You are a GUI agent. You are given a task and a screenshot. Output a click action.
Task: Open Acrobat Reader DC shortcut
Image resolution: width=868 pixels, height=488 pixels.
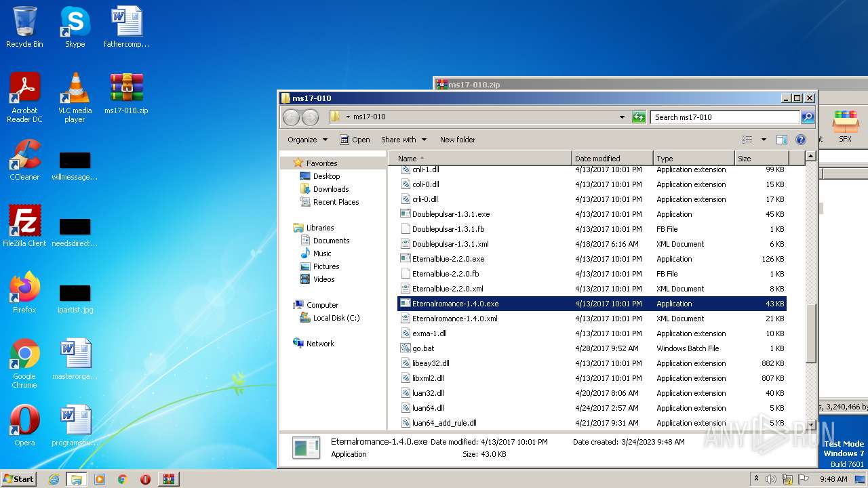coord(24,97)
